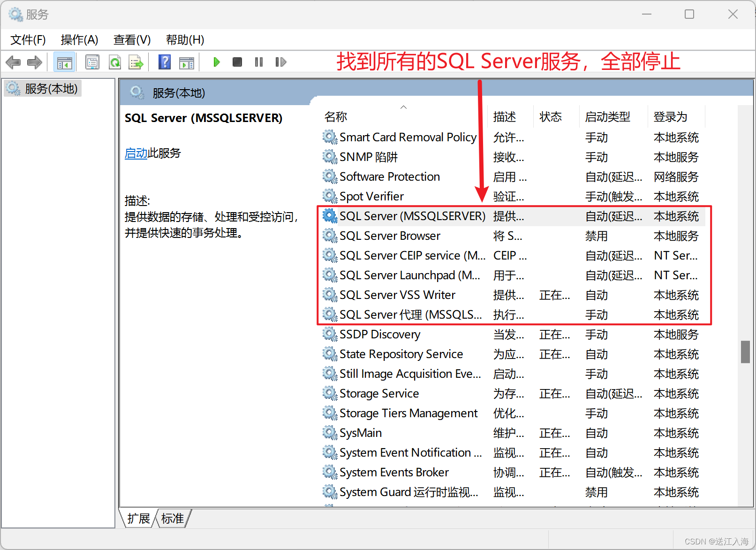Click the Refresh toolbar icon
This screenshot has height=550, width=756.
[115, 62]
